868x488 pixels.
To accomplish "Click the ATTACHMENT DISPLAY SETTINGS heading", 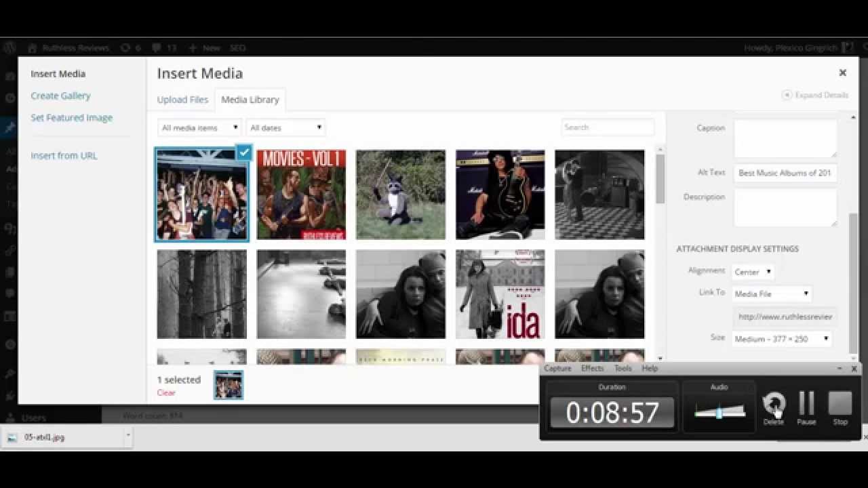I will click(737, 249).
